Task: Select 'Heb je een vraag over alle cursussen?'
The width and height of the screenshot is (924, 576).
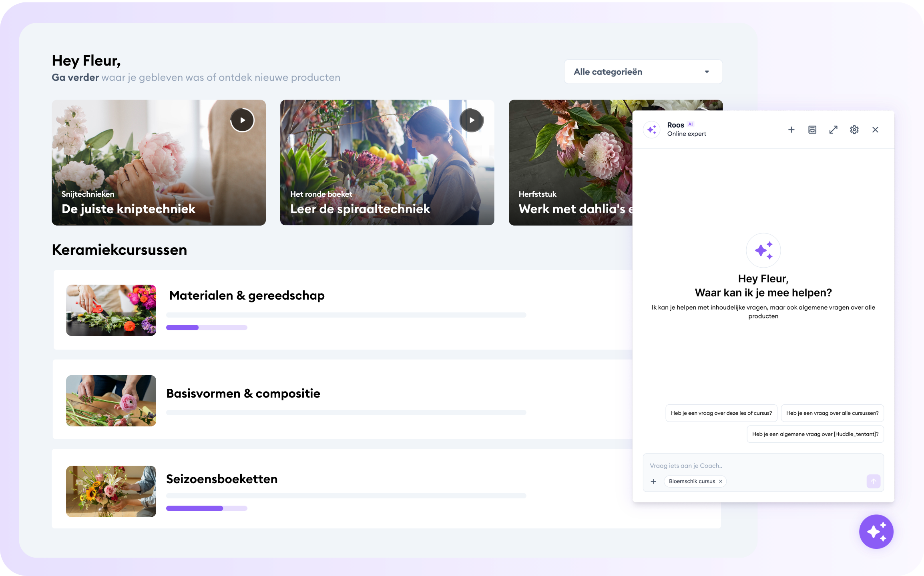Action: click(x=832, y=413)
